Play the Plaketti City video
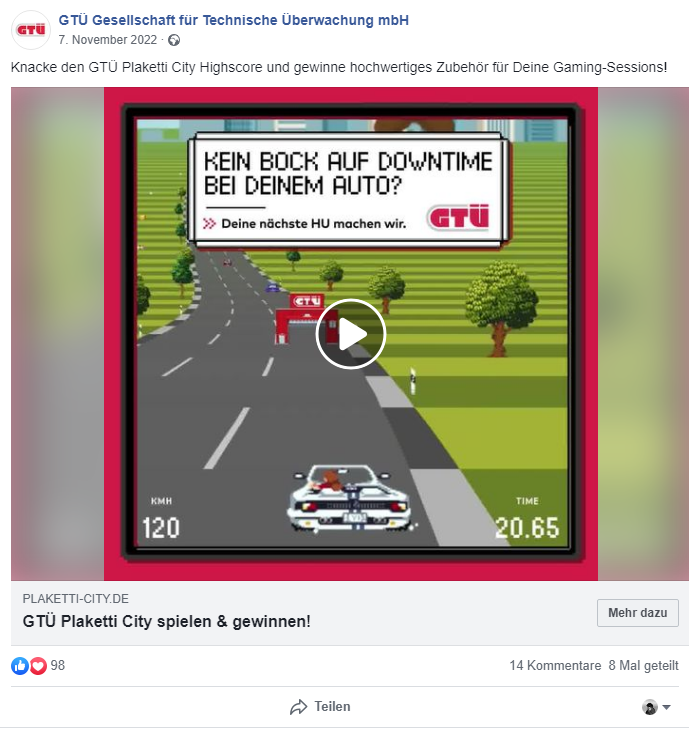The width and height of the screenshot is (689, 736). tap(351, 334)
